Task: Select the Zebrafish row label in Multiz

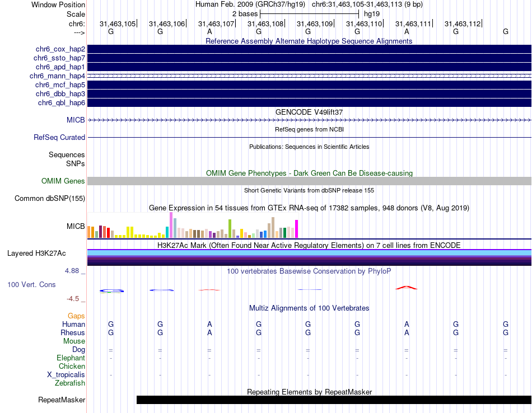Action: [70, 383]
